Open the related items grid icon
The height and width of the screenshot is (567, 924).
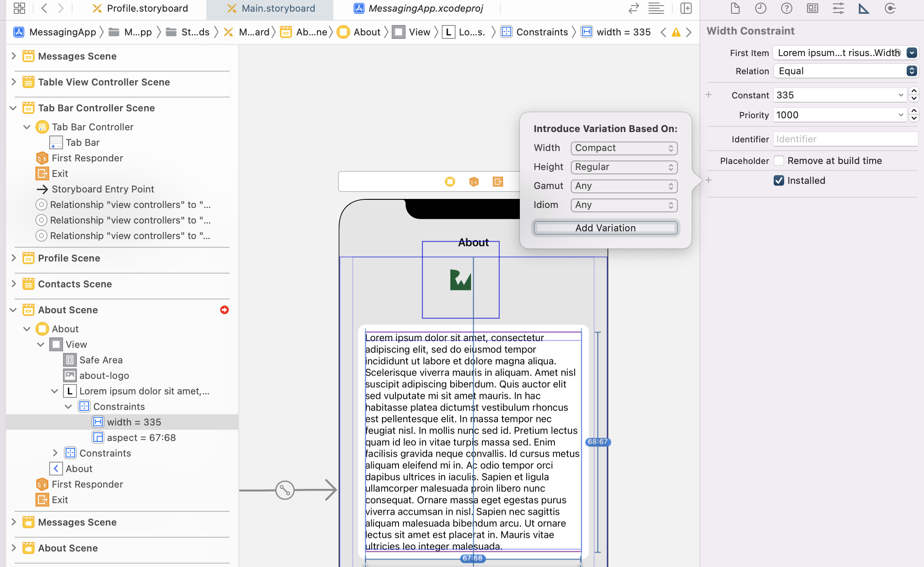pos(19,8)
